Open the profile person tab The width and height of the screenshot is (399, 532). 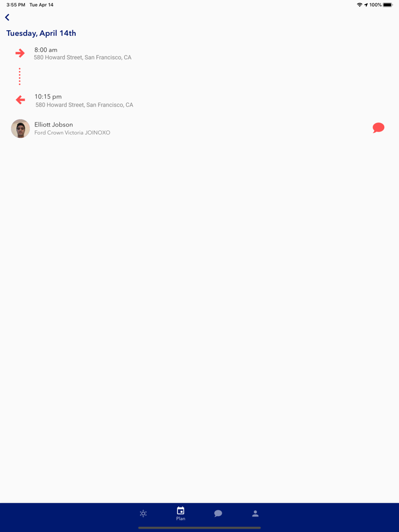[x=255, y=513]
